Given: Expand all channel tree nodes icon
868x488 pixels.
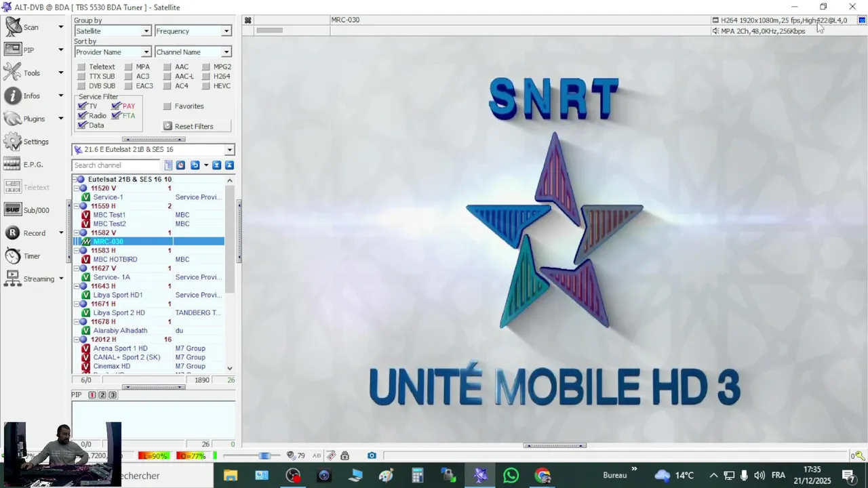Looking at the screenshot, I should click(217, 165).
